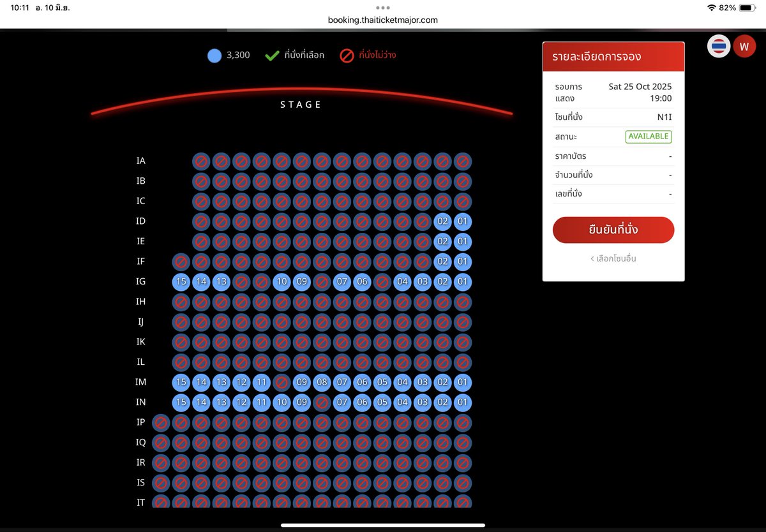Click the booking.thaiticketmajor.com address bar

383,20
